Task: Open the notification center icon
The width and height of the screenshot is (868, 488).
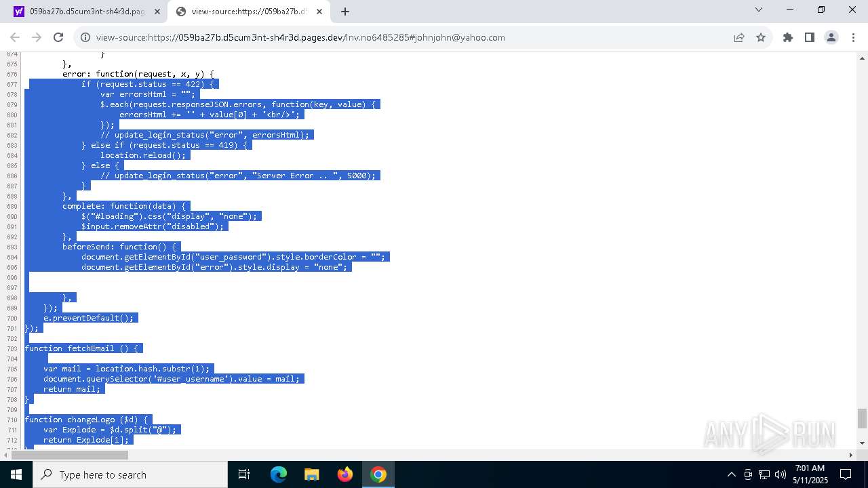Action: [x=846, y=474]
